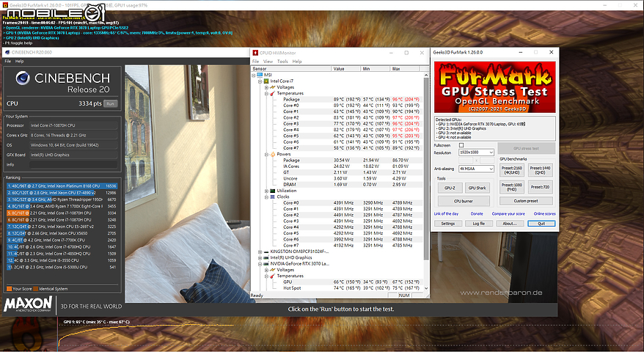The height and width of the screenshot is (352, 644).
Task: Select ranking row AMD Ryzen 7 1700X Eight-Core
Action: click(x=62, y=206)
